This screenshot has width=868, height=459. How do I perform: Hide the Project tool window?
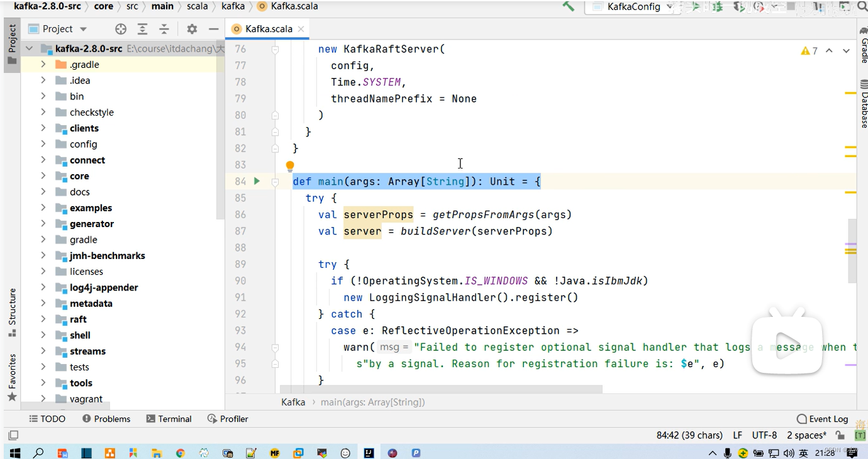213,29
